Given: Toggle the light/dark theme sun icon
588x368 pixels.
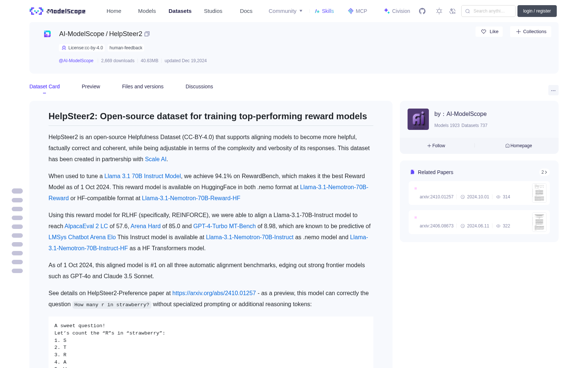Looking at the screenshot, I should (x=439, y=11).
